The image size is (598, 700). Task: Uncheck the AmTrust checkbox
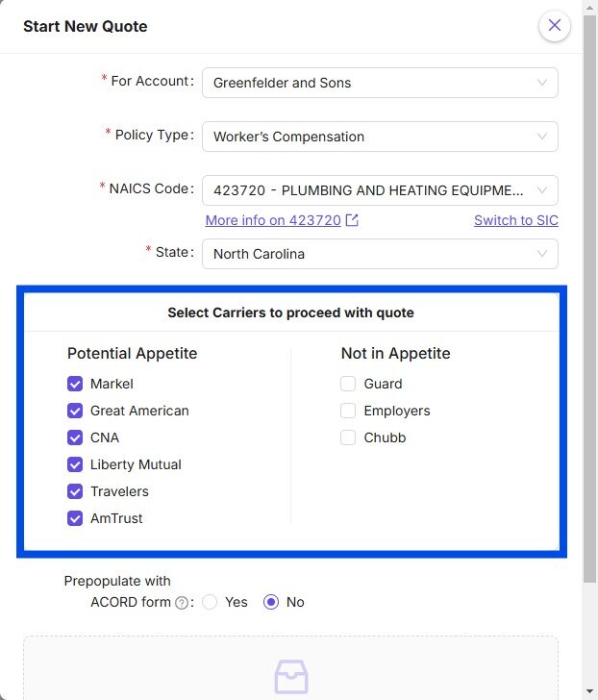(75, 518)
